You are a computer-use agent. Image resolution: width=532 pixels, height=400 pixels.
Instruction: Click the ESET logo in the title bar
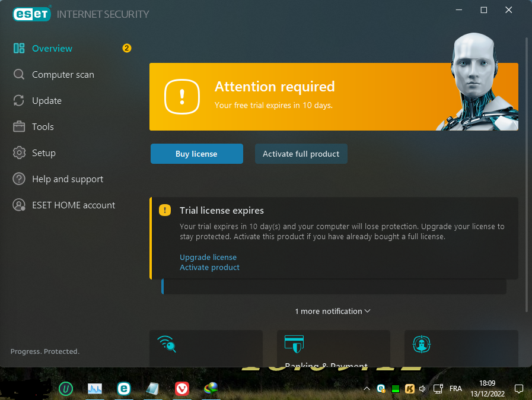click(31, 14)
